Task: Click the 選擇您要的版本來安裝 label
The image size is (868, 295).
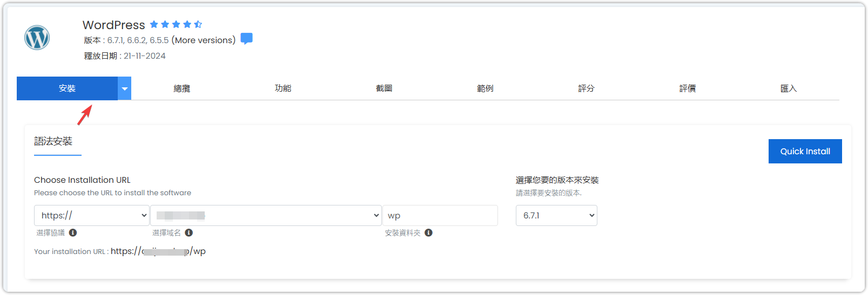Action: point(557,180)
